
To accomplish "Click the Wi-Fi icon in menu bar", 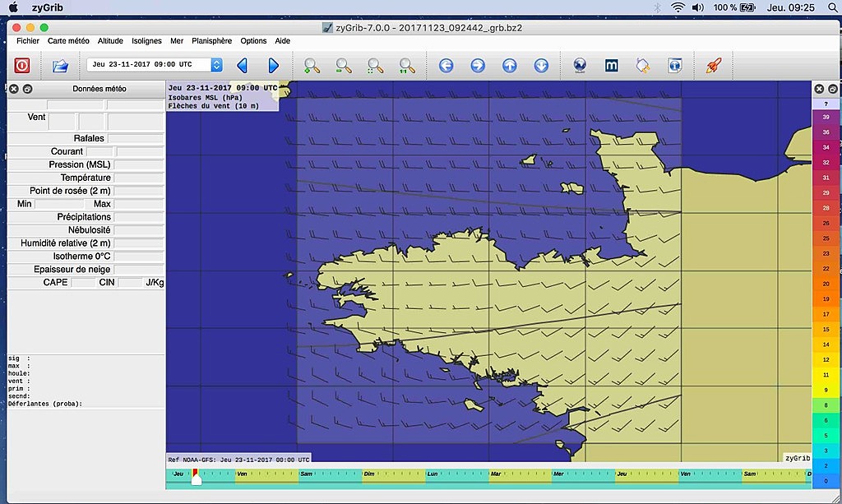I will (x=678, y=7).
